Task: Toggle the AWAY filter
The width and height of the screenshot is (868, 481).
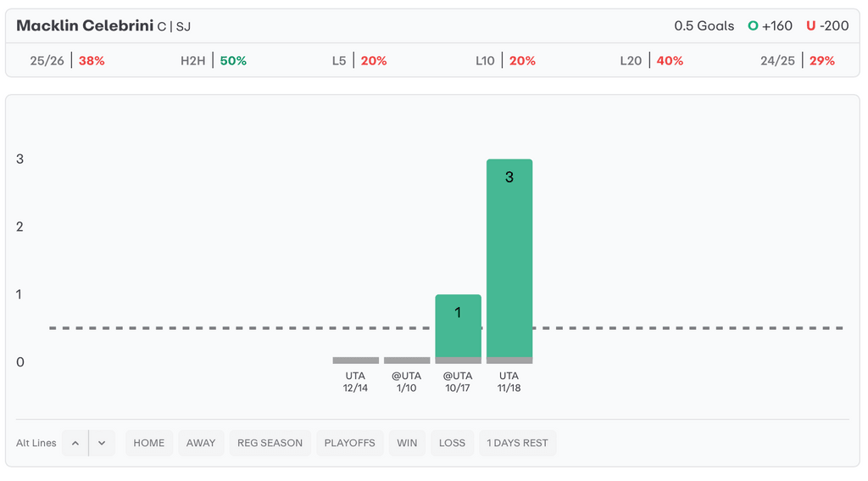Action: click(201, 443)
